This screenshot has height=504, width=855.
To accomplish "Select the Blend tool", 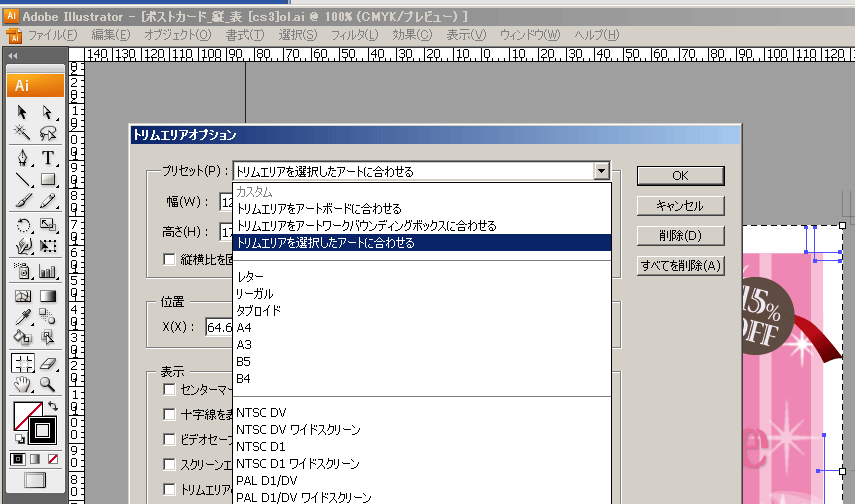I will point(48,316).
